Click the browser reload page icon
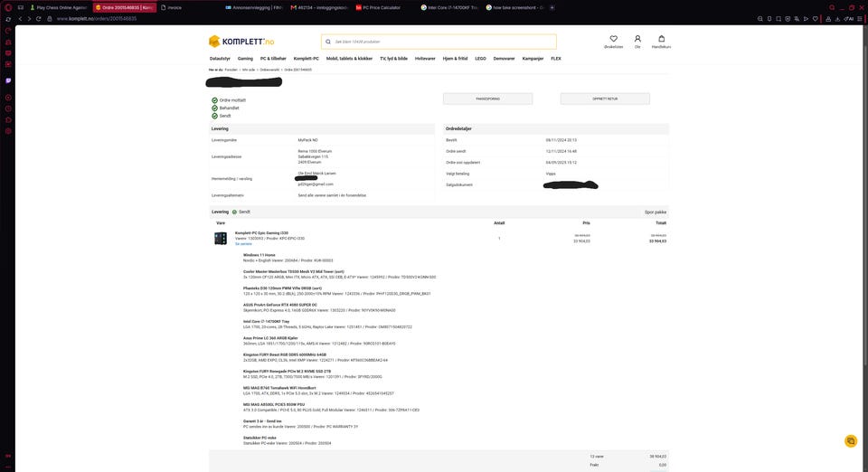The width and height of the screenshot is (868, 472). coord(38,19)
